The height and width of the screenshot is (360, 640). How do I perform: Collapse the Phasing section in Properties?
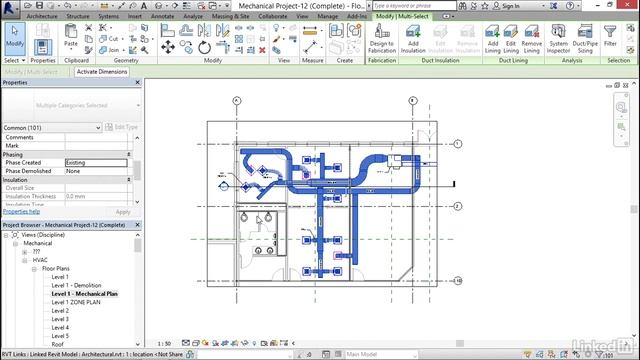tap(129, 154)
